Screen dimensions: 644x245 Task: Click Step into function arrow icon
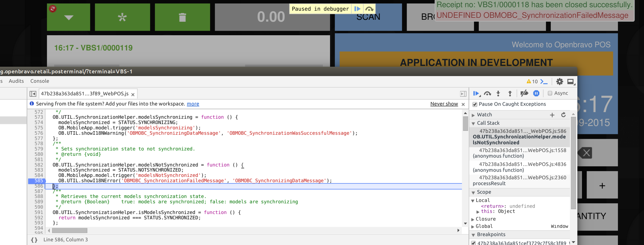(x=498, y=93)
